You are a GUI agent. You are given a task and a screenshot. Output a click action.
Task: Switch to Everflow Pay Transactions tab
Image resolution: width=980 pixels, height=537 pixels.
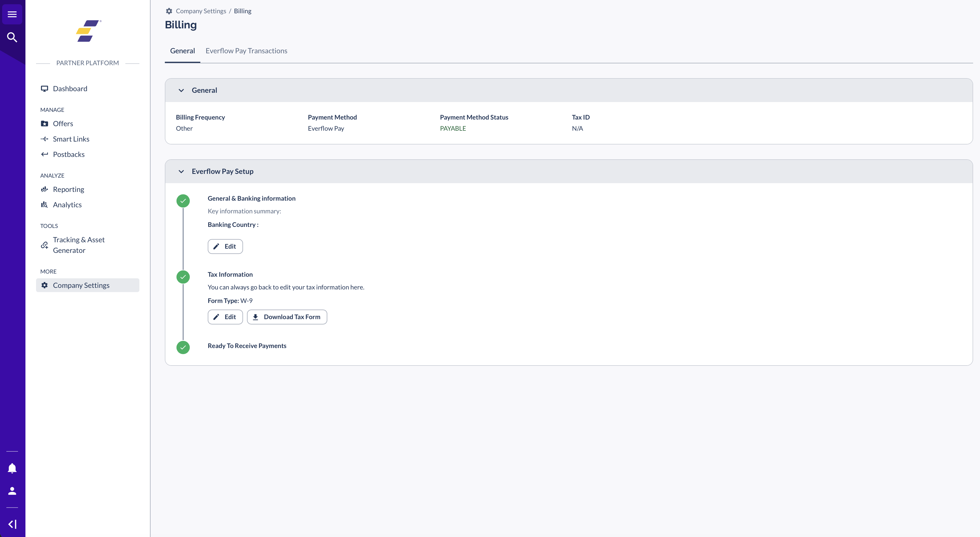pos(246,51)
